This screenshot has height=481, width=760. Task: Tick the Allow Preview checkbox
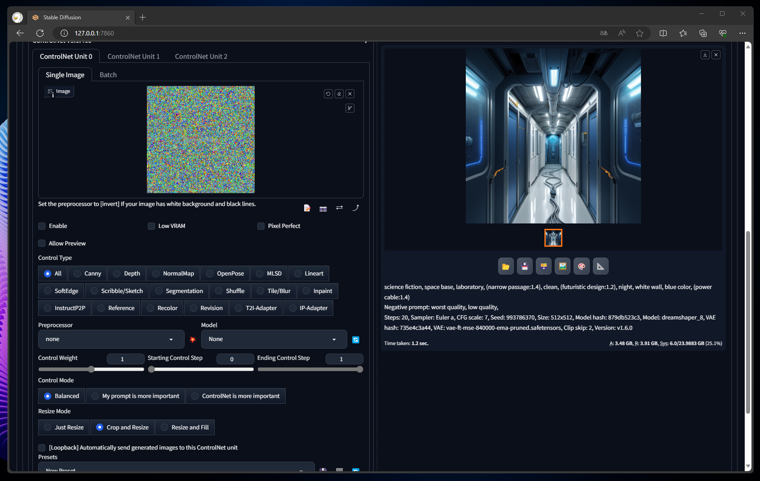(x=42, y=243)
